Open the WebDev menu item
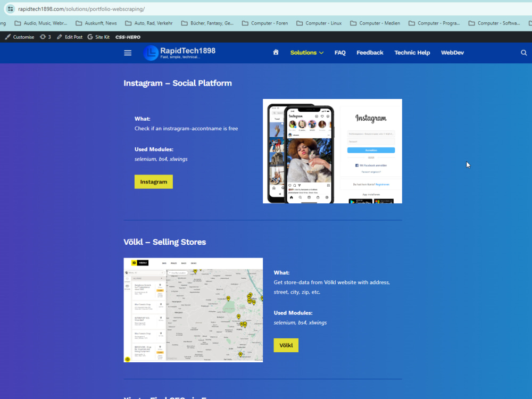This screenshot has height=399, width=532. point(452,53)
